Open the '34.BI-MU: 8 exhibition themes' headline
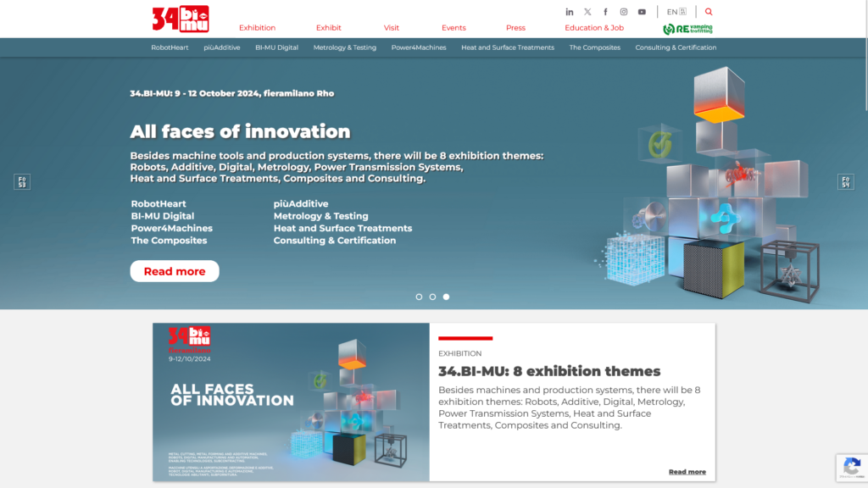The image size is (868, 488). pyautogui.click(x=549, y=371)
